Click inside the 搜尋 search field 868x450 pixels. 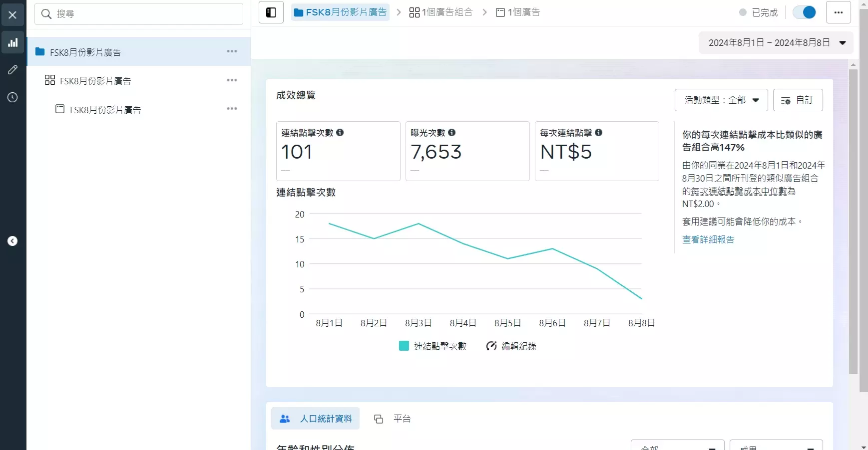pyautogui.click(x=138, y=13)
